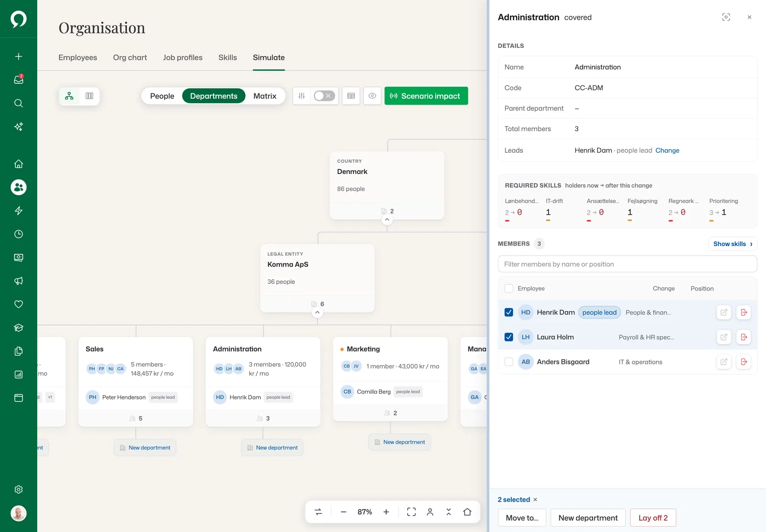Open the AI sparkles icon in sidebar
This screenshot has height=532, width=766.
(x=19, y=126)
